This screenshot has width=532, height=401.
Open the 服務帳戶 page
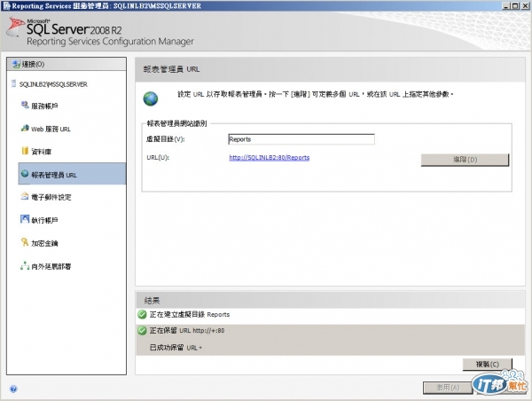[44, 106]
